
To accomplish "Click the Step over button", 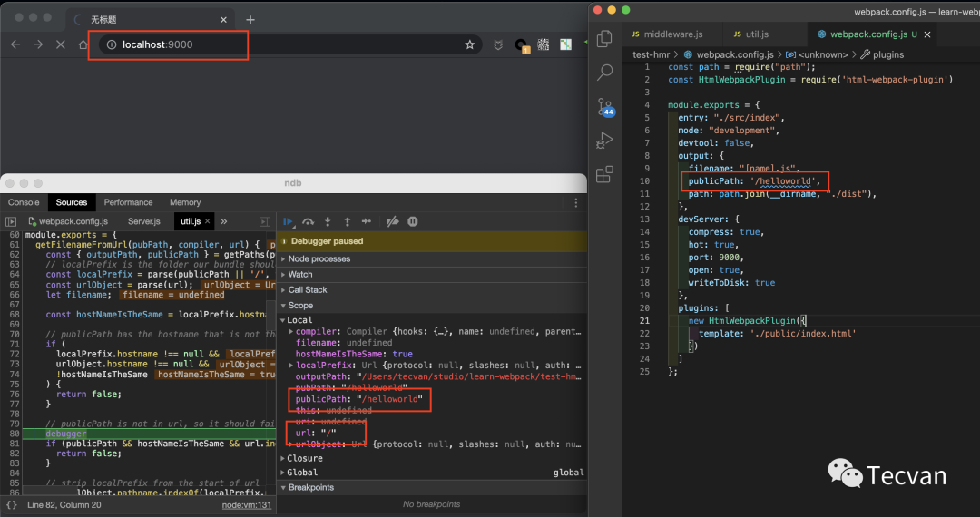I will point(309,221).
